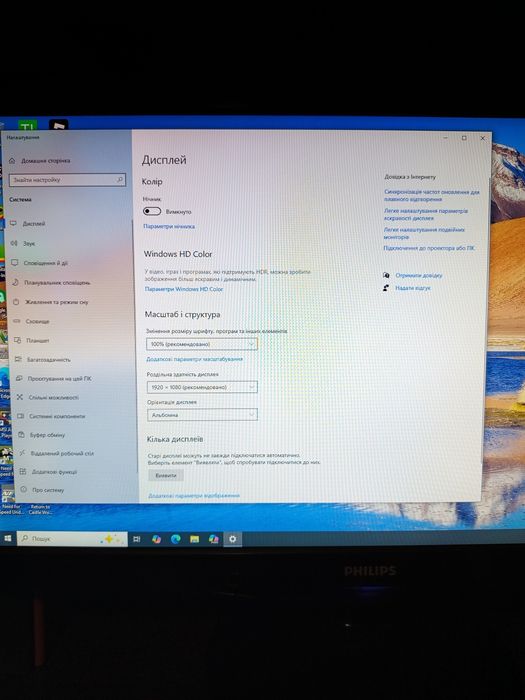Open Підключення до проектора або ПК link
The height and width of the screenshot is (700, 525).
pos(429,248)
